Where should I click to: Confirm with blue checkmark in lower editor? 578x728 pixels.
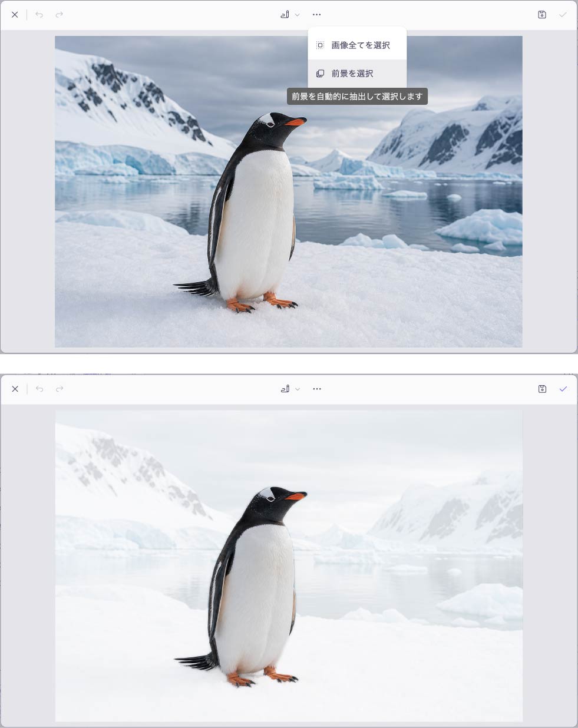pos(563,389)
